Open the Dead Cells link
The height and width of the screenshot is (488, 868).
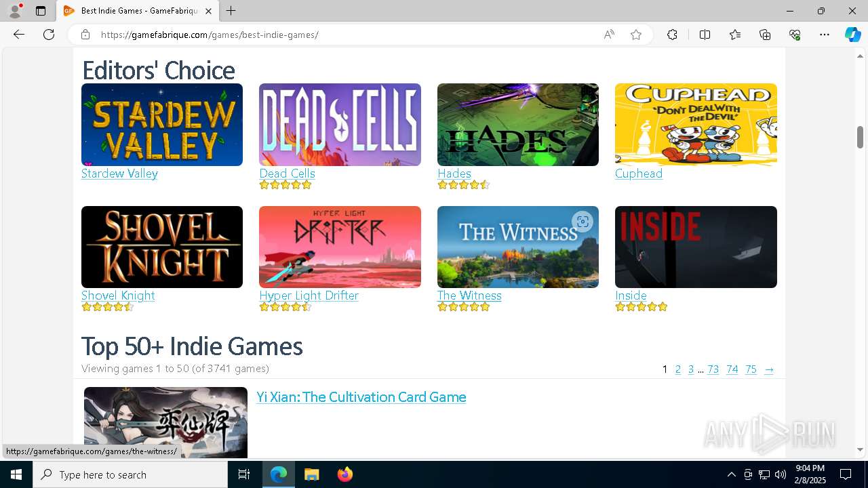tap(287, 174)
